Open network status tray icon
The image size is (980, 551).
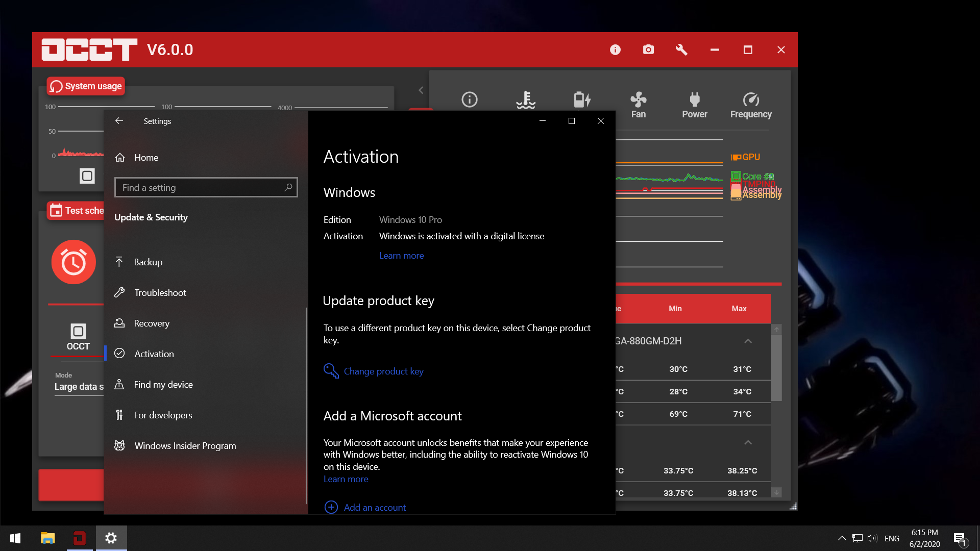[x=857, y=538]
